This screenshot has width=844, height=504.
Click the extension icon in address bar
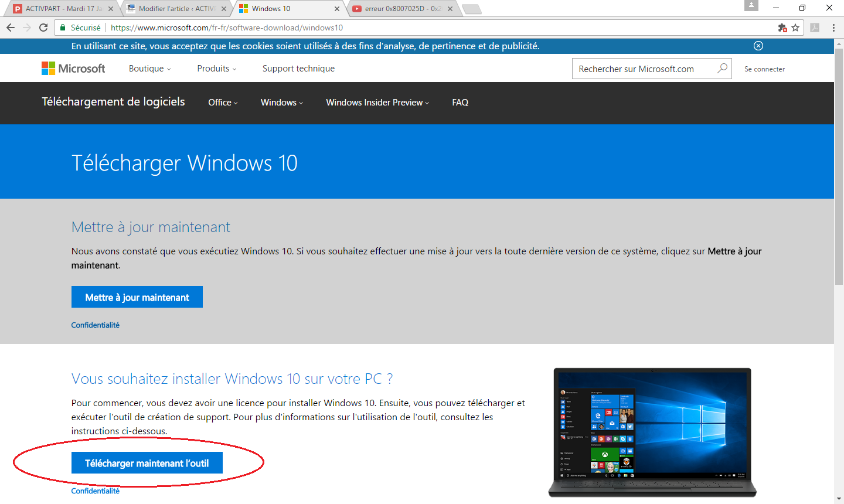coord(782,28)
